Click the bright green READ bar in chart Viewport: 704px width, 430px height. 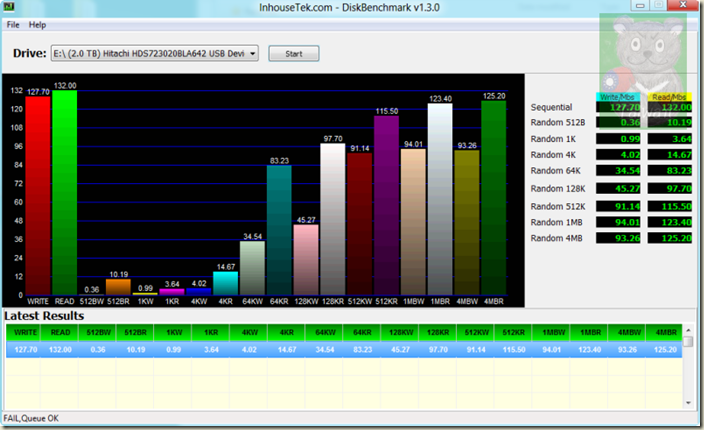click(x=65, y=195)
